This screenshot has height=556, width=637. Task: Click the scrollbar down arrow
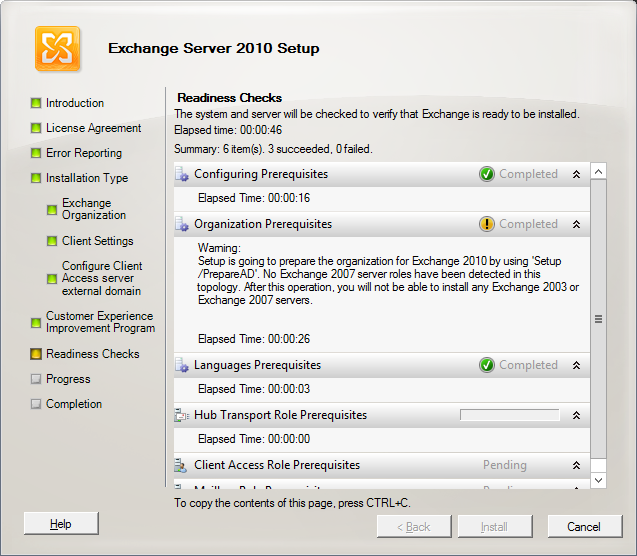[x=598, y=480]
